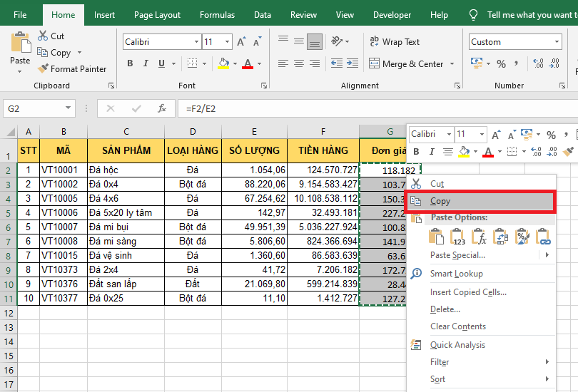Screen dimensions: 578x392
Task: Toggle Wrap Text in the Alignment group
Action: point(393,42)
